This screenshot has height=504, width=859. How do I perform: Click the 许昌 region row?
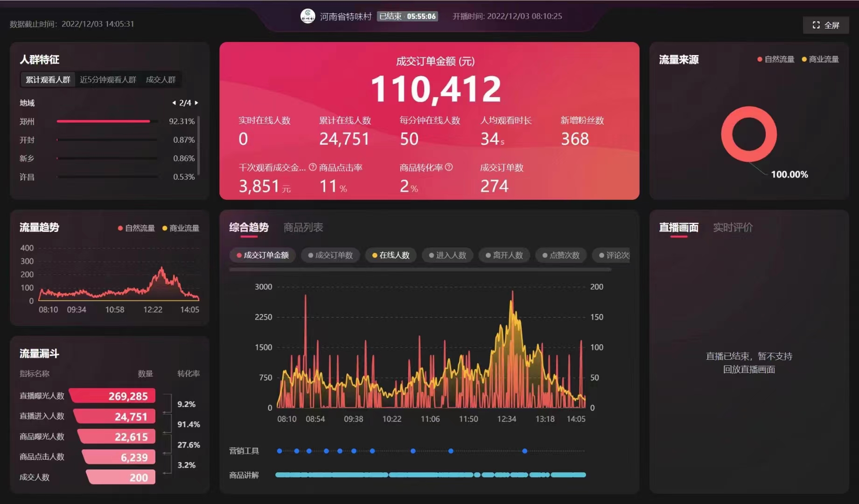pyautogui.click(x=107, y=177)
